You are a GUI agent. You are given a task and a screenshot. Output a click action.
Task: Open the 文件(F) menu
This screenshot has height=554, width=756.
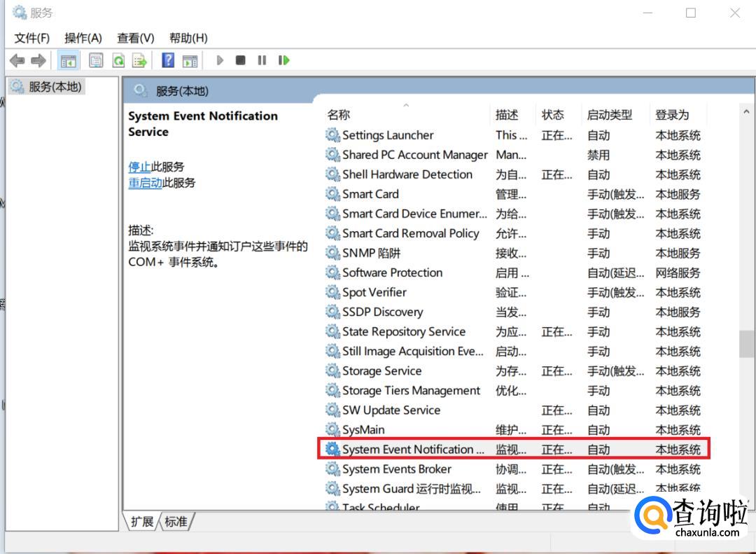(x=32, y=38)
